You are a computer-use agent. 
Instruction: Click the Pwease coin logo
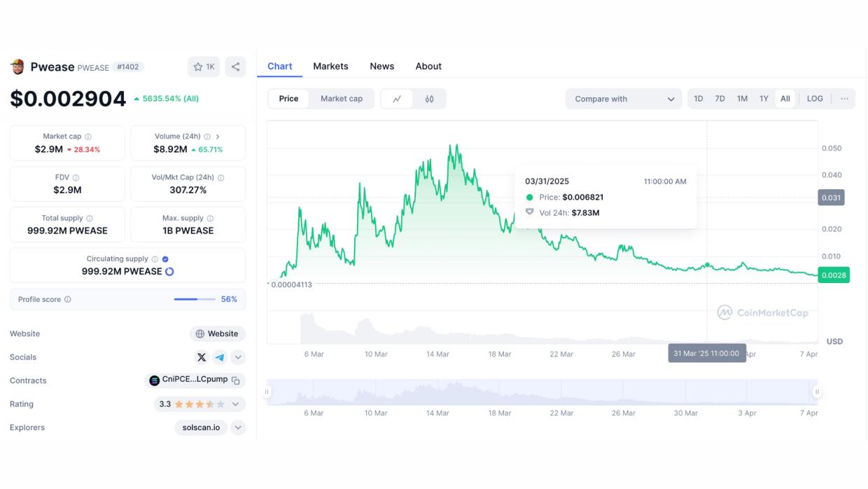click(x=17, y=67)
